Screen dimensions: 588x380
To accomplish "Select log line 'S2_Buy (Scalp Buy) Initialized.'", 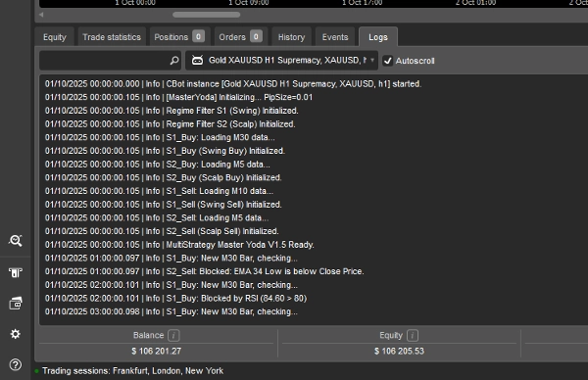I will click(x=163, y=177).
